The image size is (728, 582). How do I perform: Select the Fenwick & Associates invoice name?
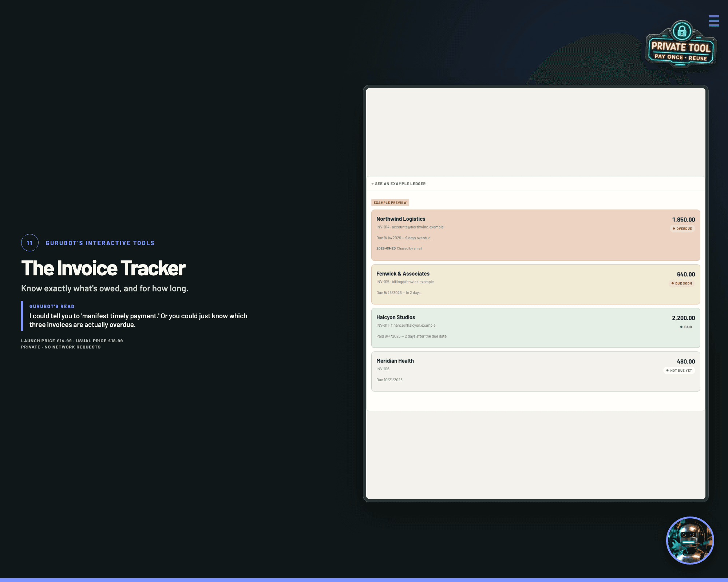(403, 274)
